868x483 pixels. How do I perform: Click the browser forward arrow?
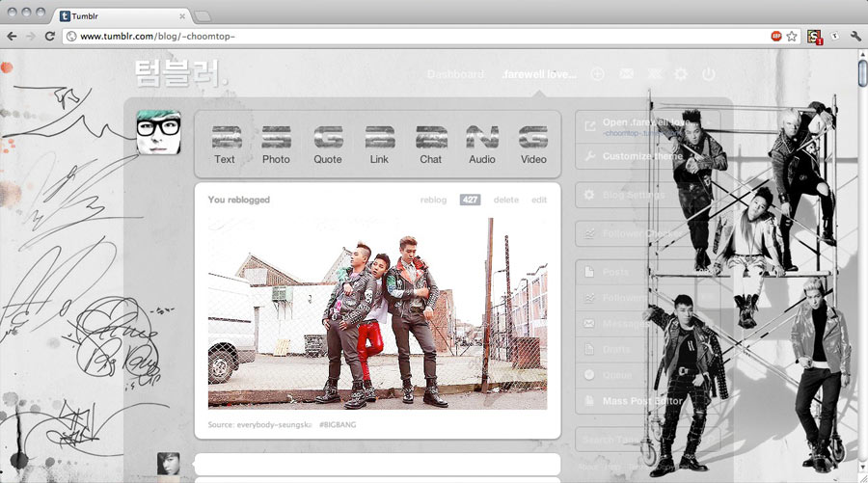coord(31,37)
